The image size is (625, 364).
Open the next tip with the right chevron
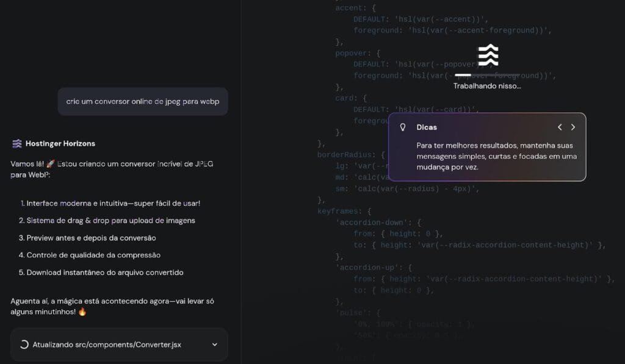click(x=573, y=127)
